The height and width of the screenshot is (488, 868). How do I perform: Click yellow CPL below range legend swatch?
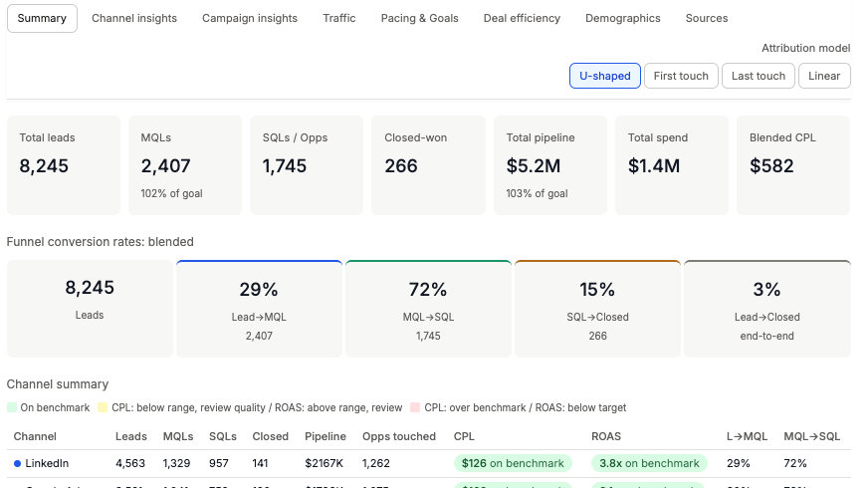[x=103, y=407]
